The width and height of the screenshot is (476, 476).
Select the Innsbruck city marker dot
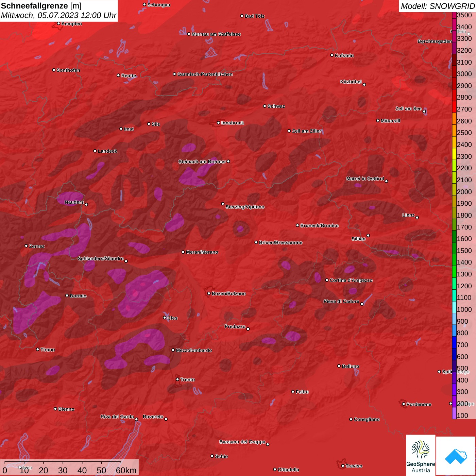coord(219,123)
